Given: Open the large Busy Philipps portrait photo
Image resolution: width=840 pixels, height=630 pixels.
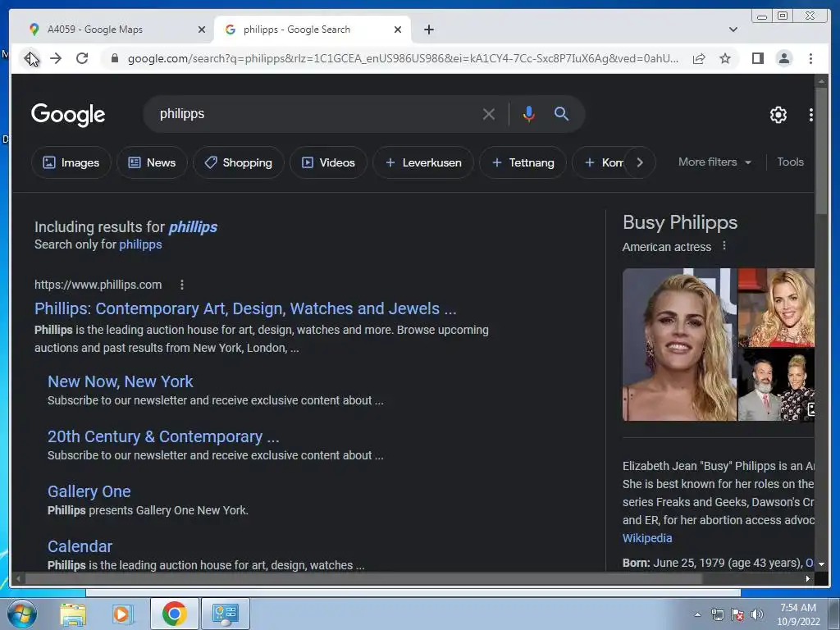Looking at the screenshot, I should pyautogui.click(x=679, y=345).
